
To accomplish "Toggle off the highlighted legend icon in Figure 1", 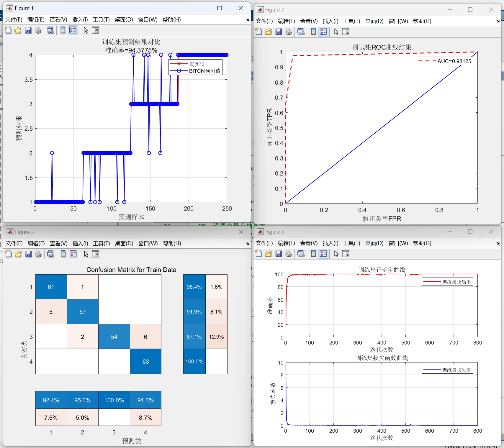I will (73, 30).
